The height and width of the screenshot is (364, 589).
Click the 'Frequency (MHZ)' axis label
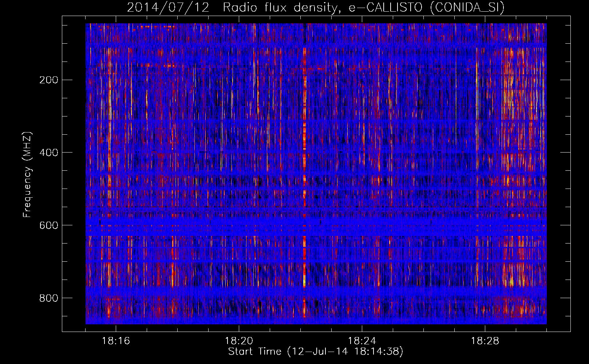tap(27, 175)
